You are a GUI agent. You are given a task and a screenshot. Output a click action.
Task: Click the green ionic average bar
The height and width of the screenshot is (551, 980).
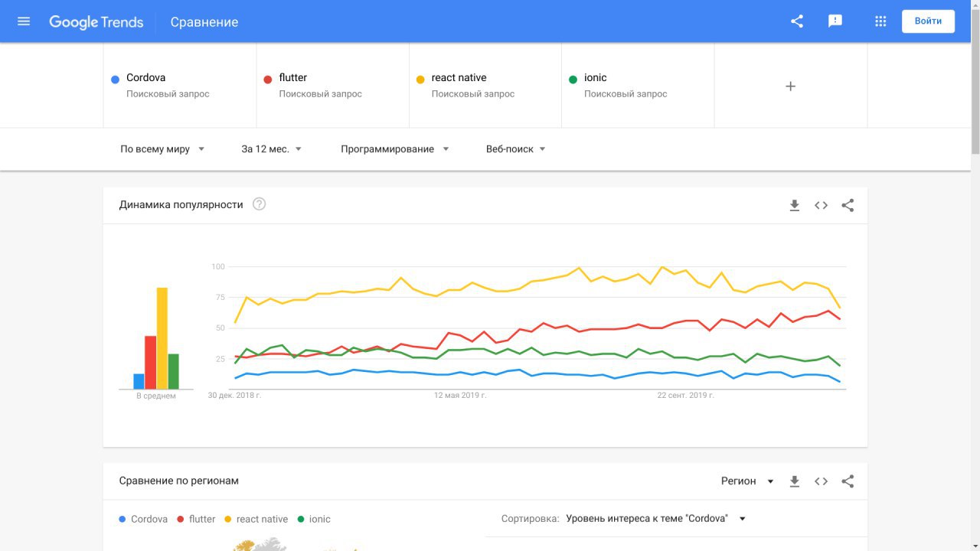click(174, 372)
